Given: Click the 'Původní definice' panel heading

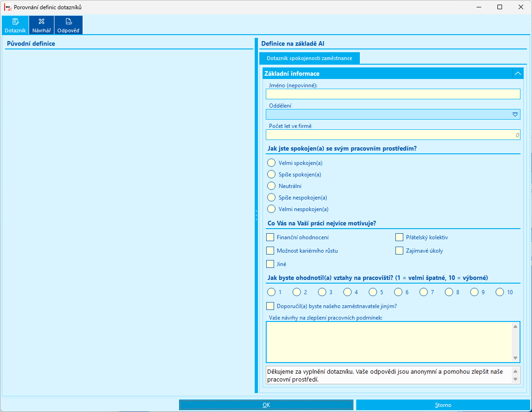Looking at the screenshot, I should click(31, 43).
